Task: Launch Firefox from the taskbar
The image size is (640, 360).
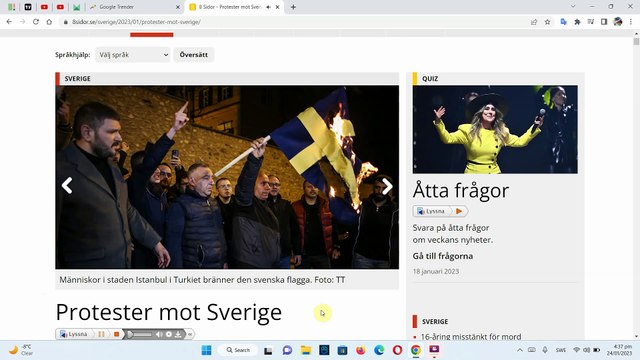Action: tap(361, 350)
